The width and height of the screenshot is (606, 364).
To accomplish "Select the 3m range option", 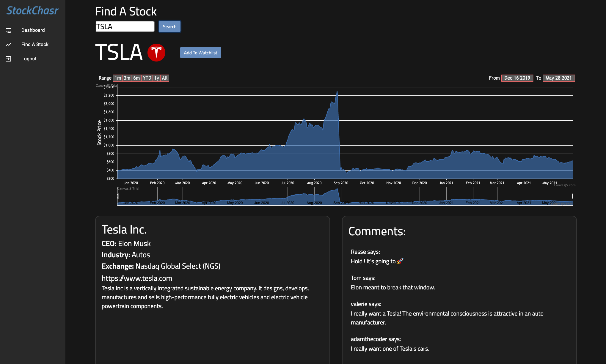I will pyautogui.click(x=127, y=78).
